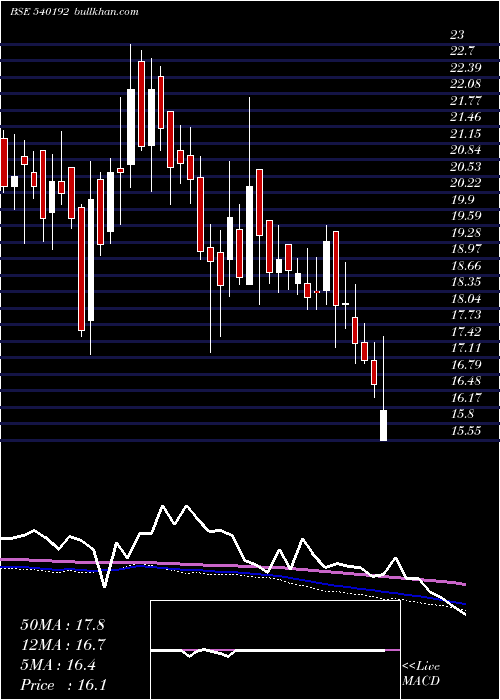Image resolution: width=500 pixels, height=700 pixels.
Task: Click the '21.15' price axis label
Action: pyautogui.click(x=466, y=133)
